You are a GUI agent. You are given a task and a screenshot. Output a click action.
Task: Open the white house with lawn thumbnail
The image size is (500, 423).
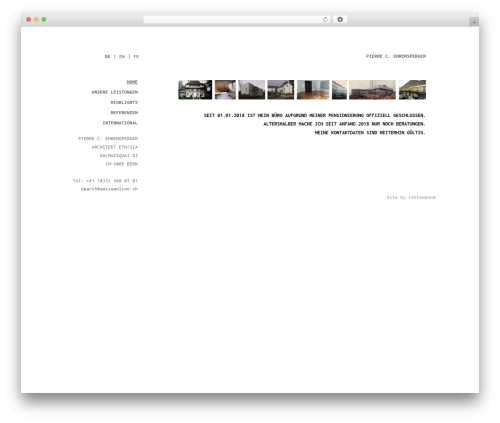pos(281,90)
